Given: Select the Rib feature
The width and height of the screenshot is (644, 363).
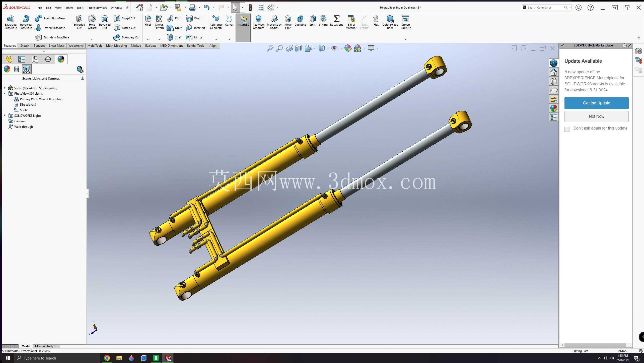Looking at the screenshot, I should tap(173, 18).
